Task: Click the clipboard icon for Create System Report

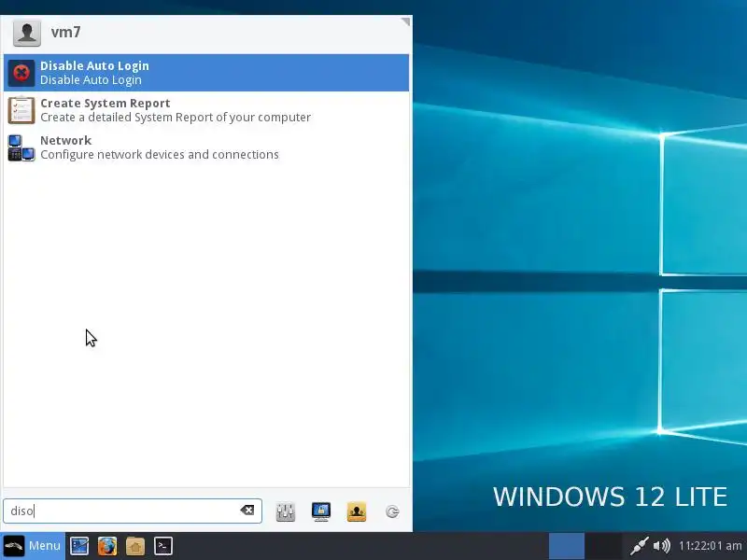Action: pyautogui.click(x=21, y=110)
